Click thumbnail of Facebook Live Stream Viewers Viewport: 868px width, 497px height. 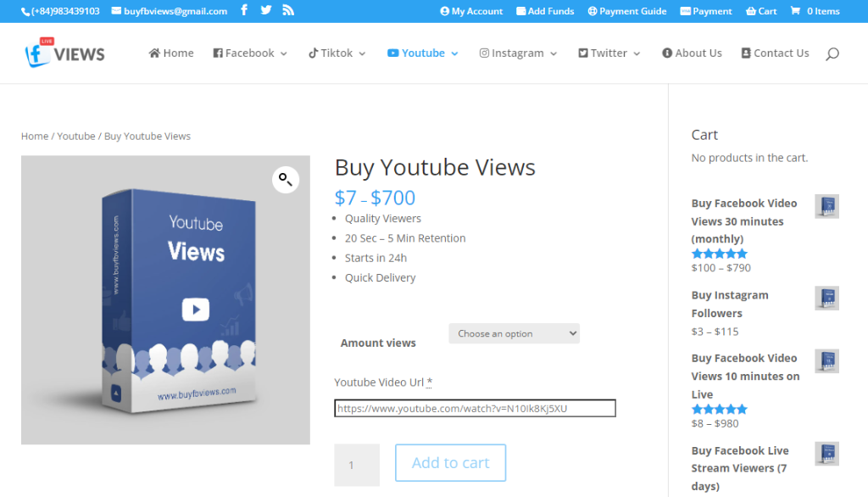click(827, 454)
